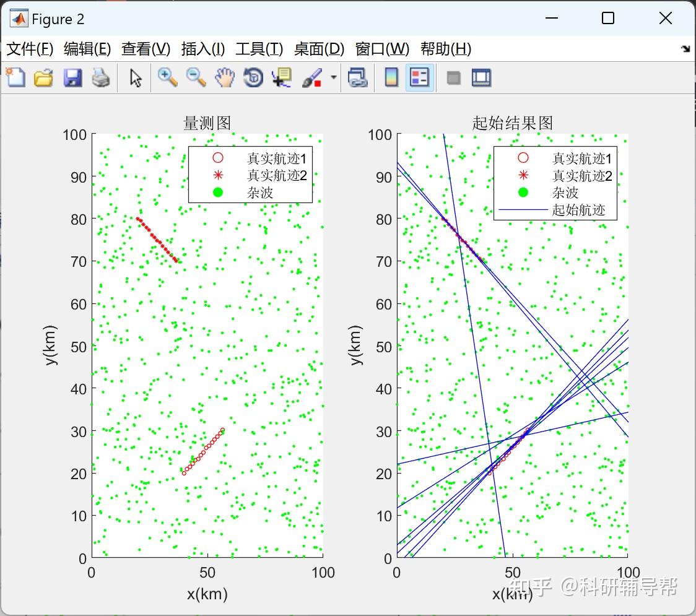Click the Hide Plot Tools button
This screenshot has height=616, width=696.
click(x=453, y=77)
